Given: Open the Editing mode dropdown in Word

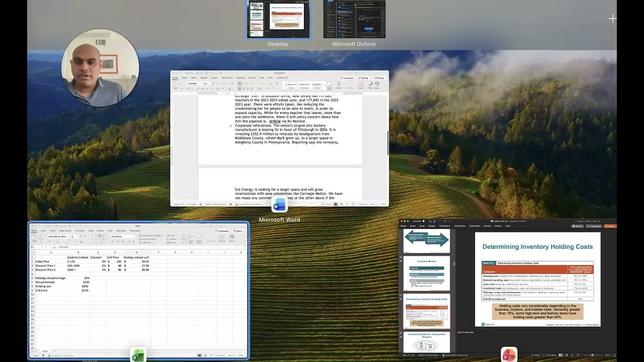Looking at the screenshot, I should (x=364, y=78).
